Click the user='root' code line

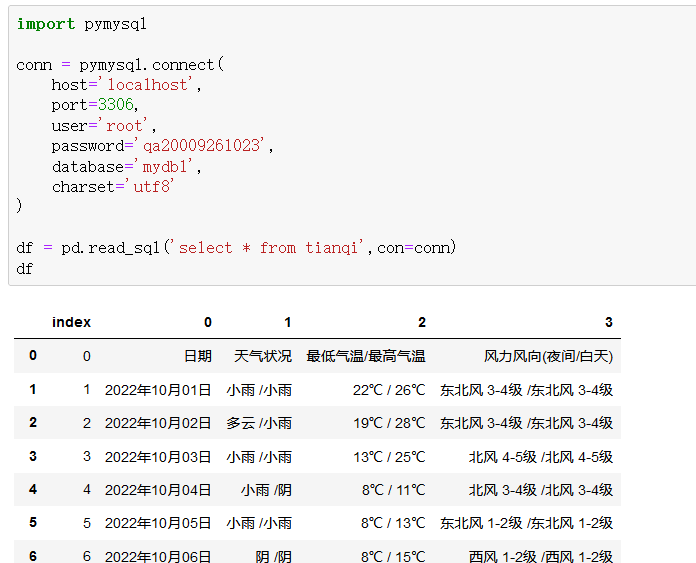[x=104, y=126]
